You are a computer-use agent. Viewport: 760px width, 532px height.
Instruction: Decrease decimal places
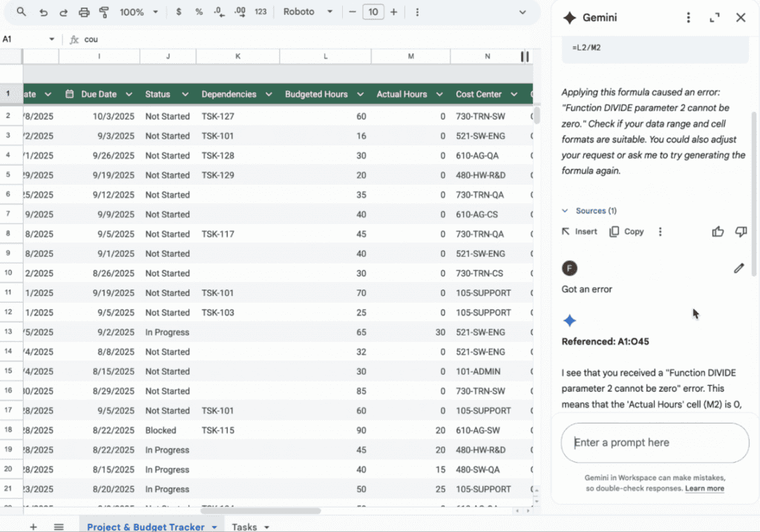[x=219, y=12]
